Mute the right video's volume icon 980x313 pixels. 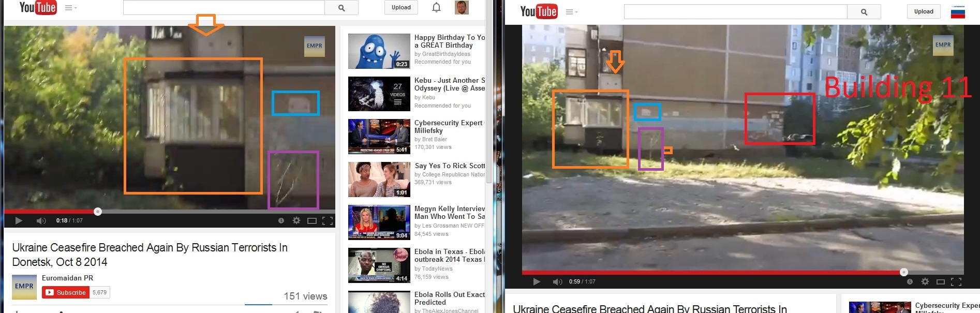click(x=557, y=282)
